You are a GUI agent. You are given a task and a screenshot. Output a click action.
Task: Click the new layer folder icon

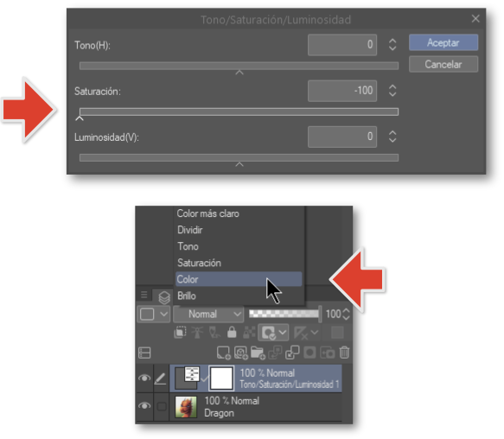(x=258, y=353)
